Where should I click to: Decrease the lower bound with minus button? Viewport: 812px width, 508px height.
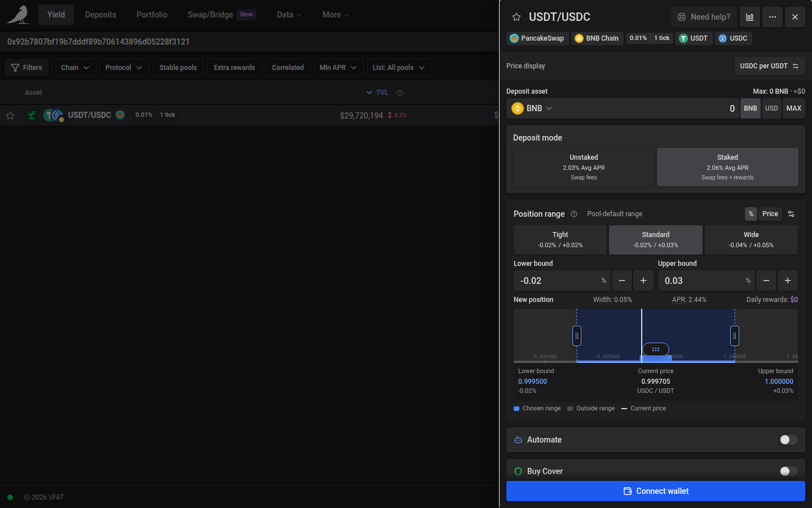click(622, 281)
